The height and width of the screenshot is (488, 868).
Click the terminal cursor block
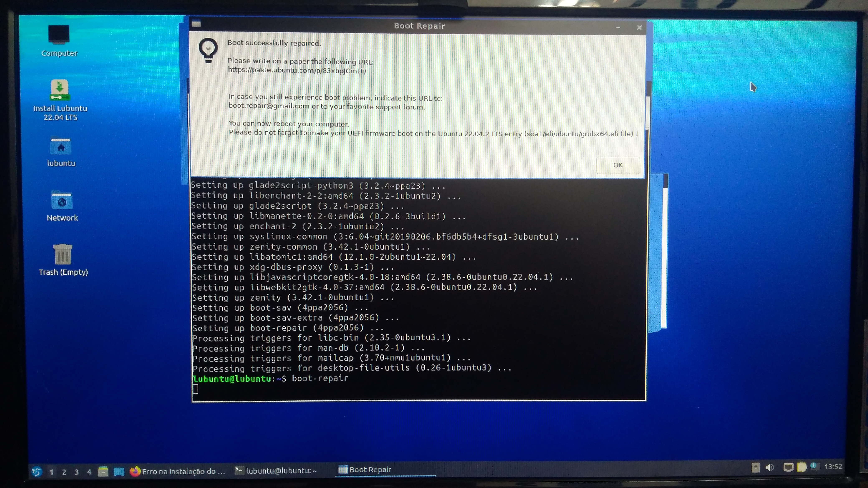(196, 389)
